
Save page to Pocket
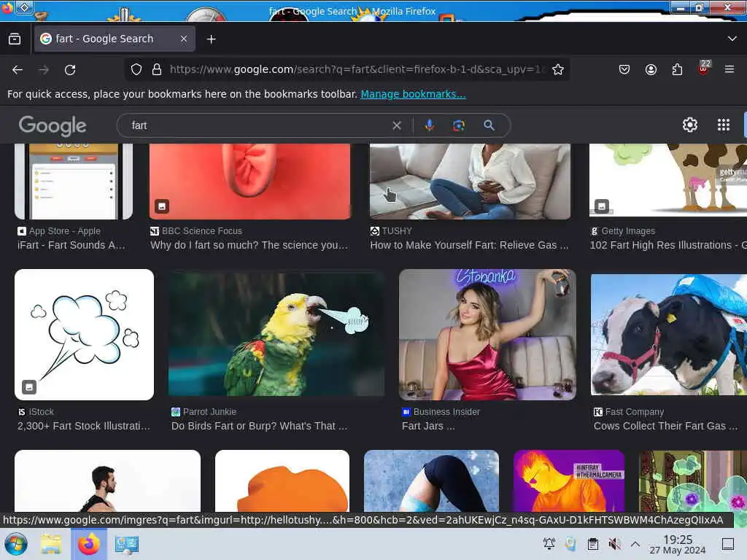click(x=624, y=69)
